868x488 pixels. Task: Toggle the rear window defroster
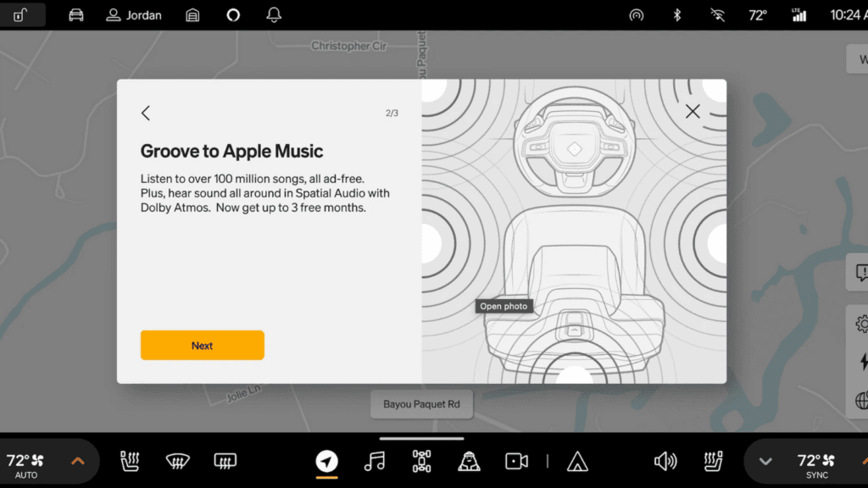[x=225, y=461]
